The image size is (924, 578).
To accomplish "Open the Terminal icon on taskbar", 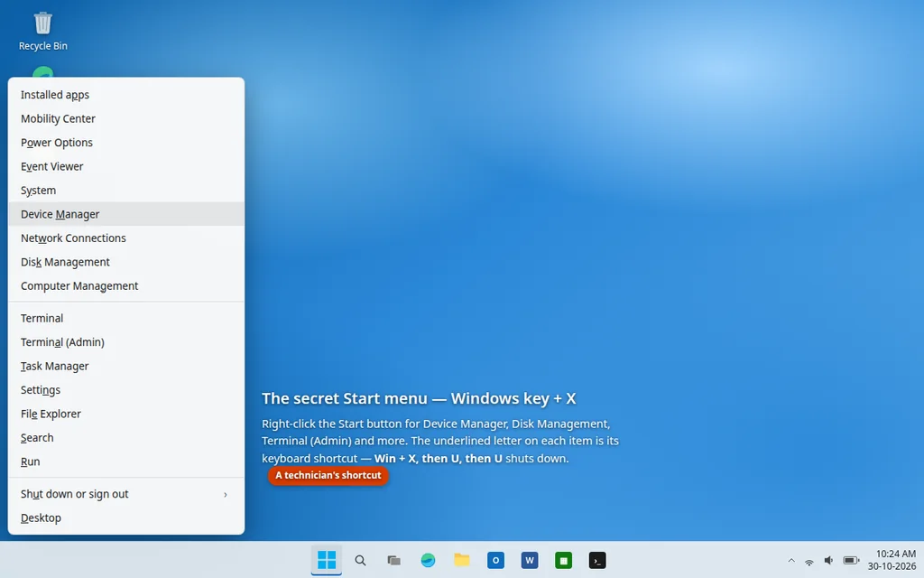I will [597, 560].
